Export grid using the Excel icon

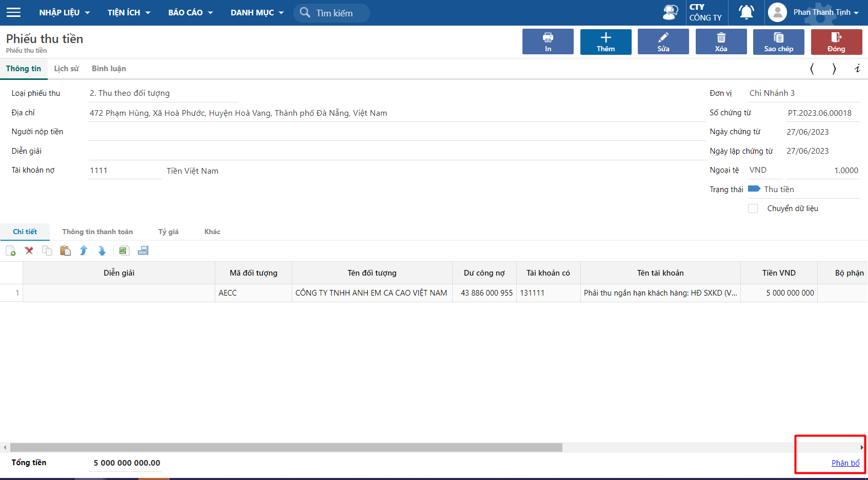pos(124,251)
